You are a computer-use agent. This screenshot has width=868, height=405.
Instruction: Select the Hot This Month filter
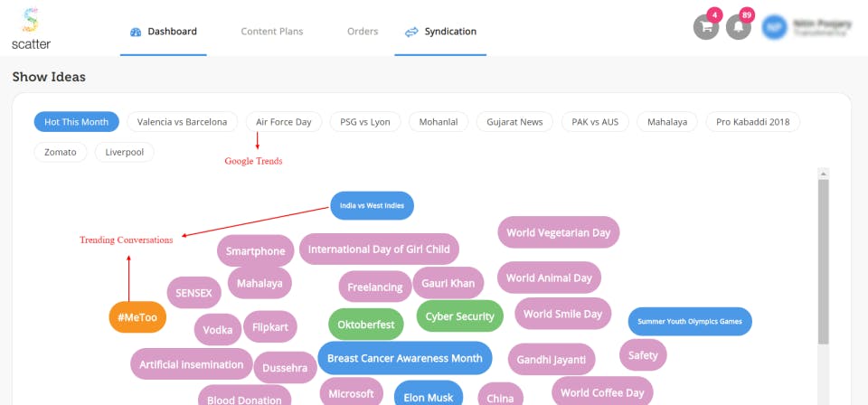tap(76, 122)
